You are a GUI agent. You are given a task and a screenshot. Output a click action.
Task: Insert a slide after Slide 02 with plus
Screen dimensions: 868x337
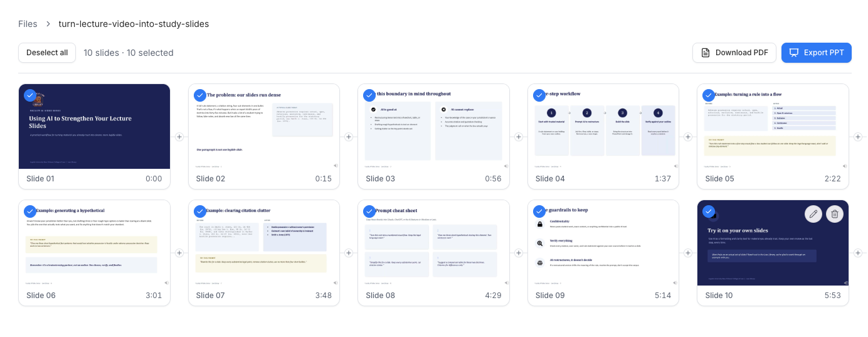[349, 136]
